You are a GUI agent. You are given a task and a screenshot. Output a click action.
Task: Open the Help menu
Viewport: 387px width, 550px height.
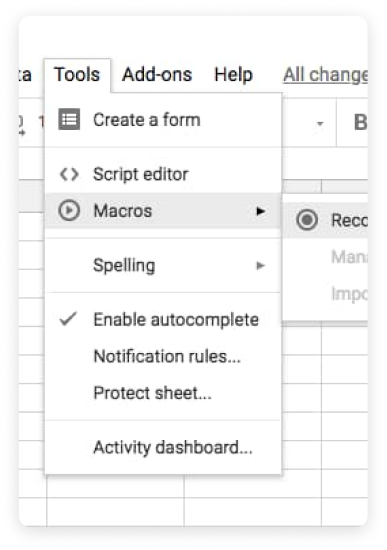(x=233, y=75)
